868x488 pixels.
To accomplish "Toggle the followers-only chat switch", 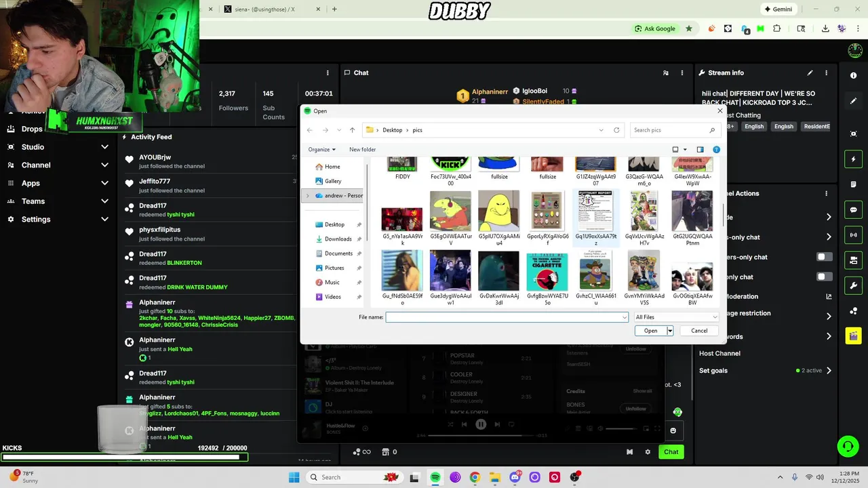I will (x=825, y=257).
